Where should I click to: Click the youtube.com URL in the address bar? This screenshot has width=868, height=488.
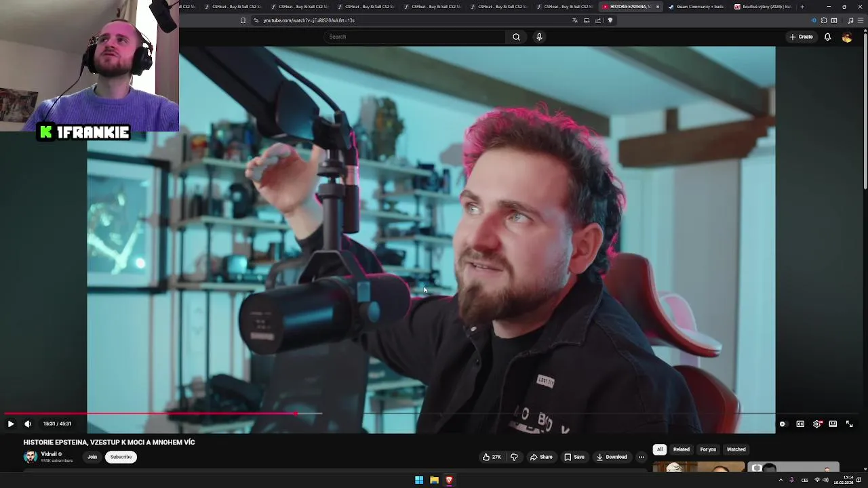pyautogui.click(x=309, y=20)
